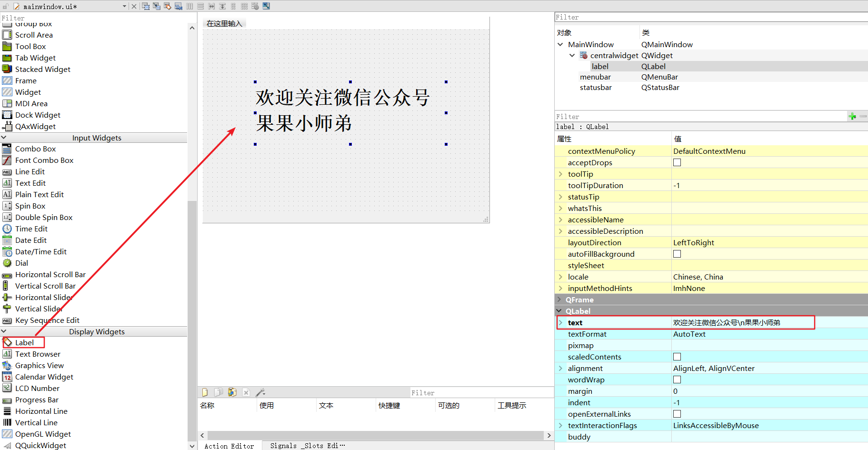Image resolution: width=868 pixels, height=450 pixels.
Task: Apply Lay Out Vertically in Splitter icon
Action: [x=222, y=6]
